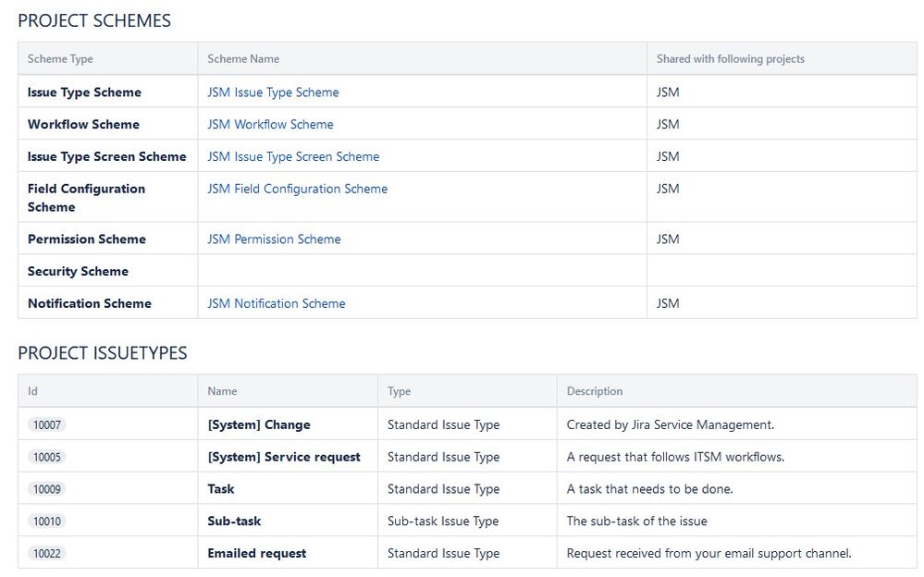Screen dimensions: 924x577
Task: Select the [System] Service request name cell
Action: point(284,457)
